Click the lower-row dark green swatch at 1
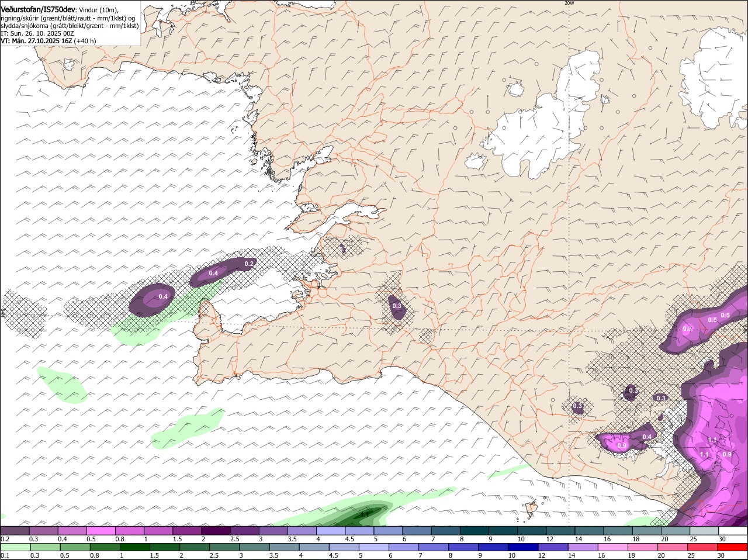This screenshot has width=748, height=560. click(134, 547)
